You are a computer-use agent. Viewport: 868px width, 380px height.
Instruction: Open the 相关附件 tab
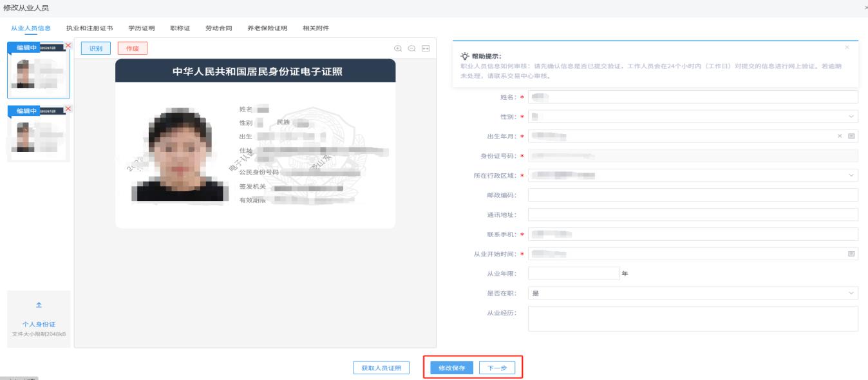[316, 28]
